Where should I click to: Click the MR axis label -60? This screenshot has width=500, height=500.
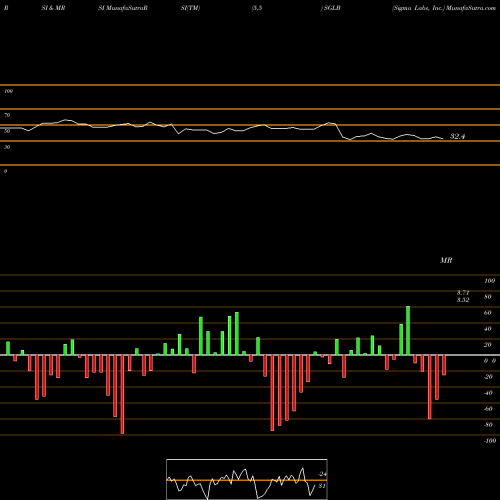tap(488, 409)
